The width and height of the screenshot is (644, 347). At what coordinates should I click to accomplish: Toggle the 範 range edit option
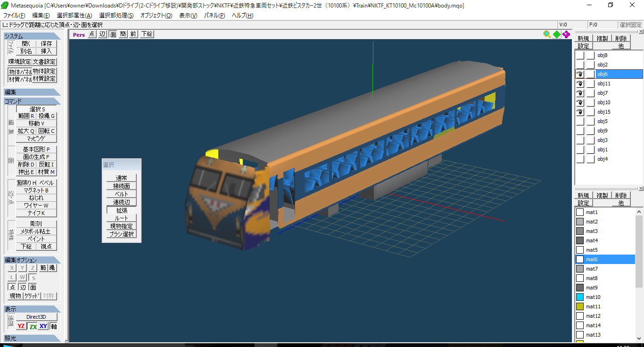click(x=43, y=268)
